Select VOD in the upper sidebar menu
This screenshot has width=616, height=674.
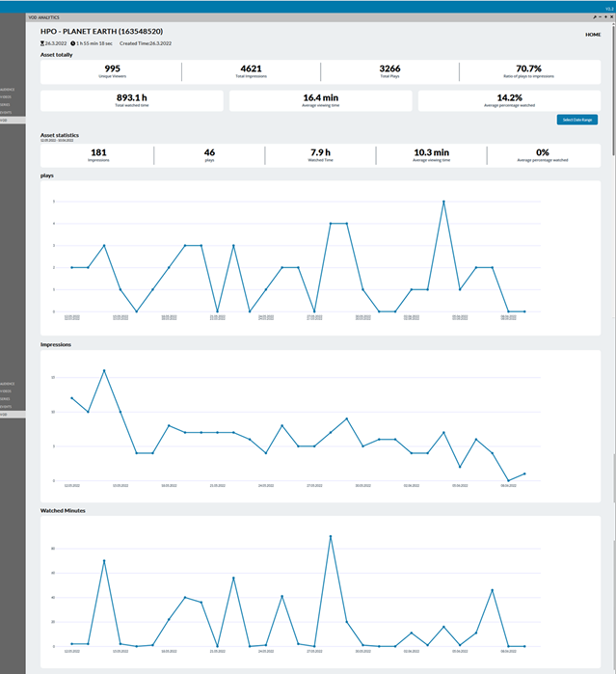[x=4, y=121]
